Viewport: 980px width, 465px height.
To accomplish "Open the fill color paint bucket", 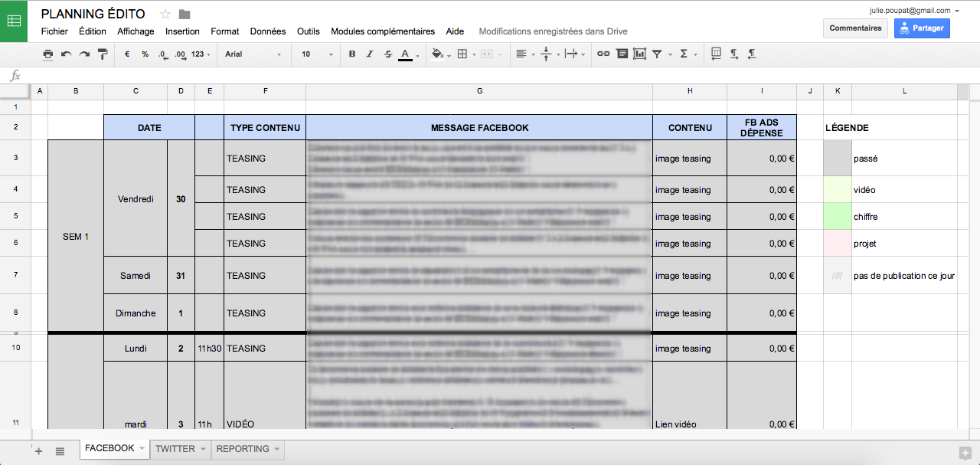I will click(437, 54).
